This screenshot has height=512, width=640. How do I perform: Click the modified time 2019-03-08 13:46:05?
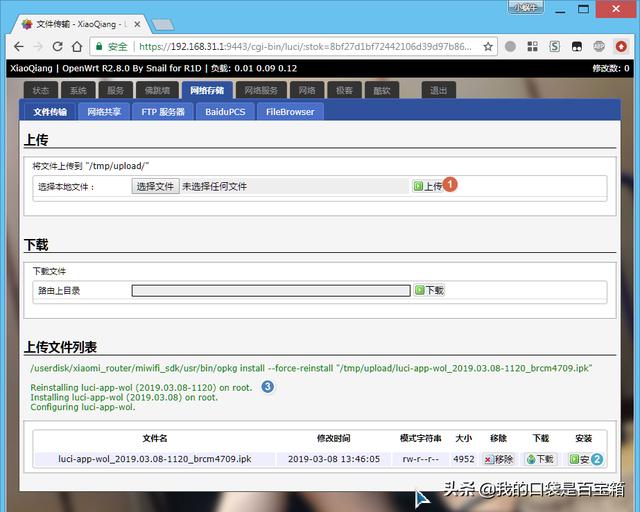(334, 459)
